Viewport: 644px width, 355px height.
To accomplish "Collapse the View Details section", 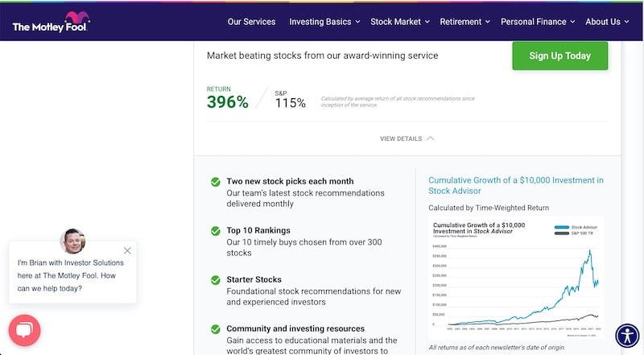I will [x=407, y=139].
